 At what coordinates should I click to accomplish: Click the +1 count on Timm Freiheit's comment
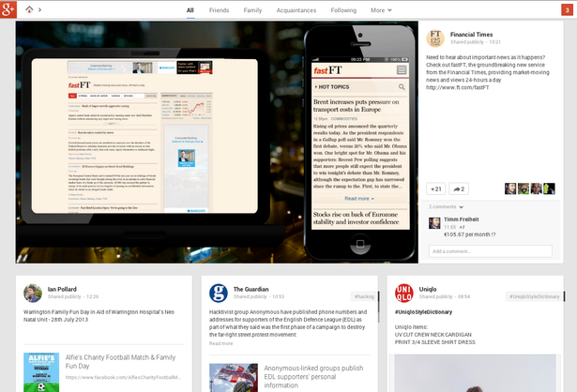(463, 227)
